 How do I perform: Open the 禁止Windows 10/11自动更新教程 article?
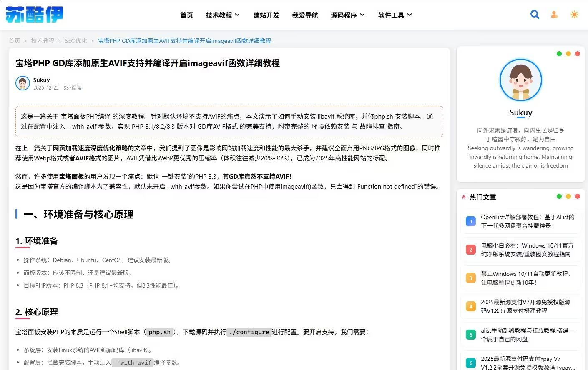[x=526, y=278]
